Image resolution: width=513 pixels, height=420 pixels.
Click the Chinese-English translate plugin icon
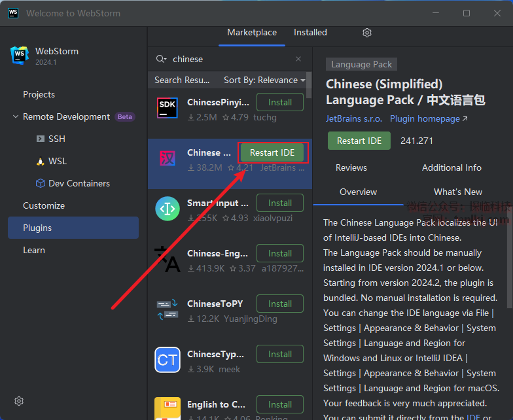(168, 259)
